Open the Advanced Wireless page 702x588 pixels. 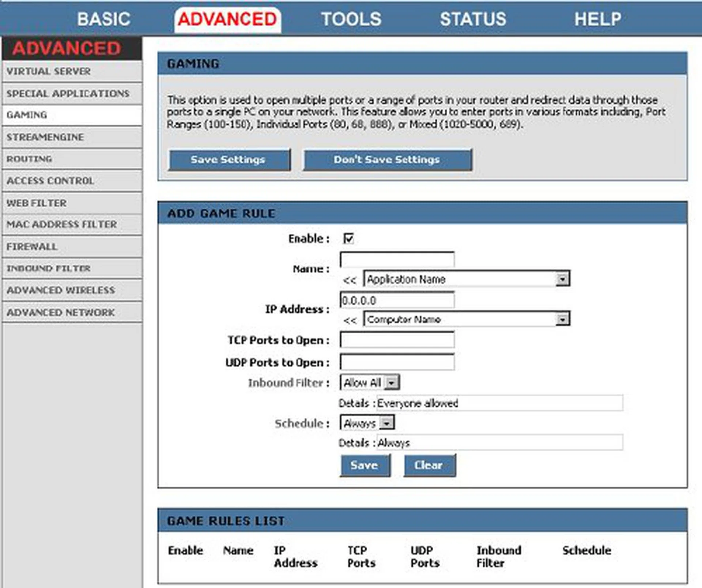(60, 290)
